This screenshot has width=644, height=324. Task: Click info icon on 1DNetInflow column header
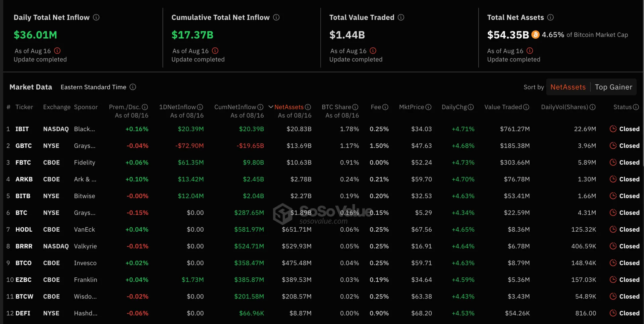click(x=200, y=107)
